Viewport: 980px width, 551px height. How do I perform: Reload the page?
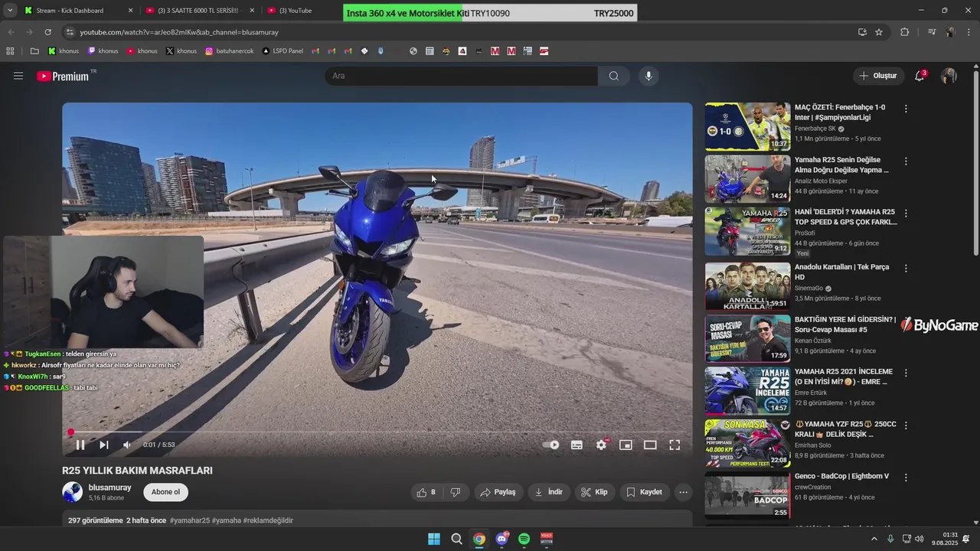pos(47,32)
